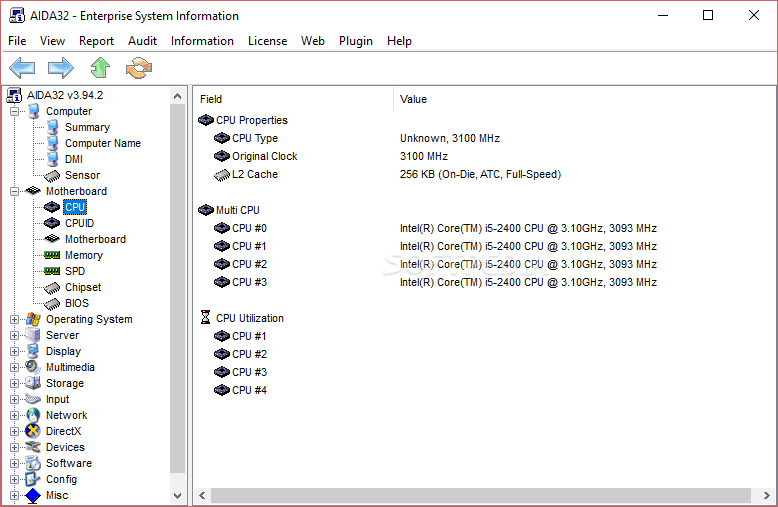This screenshot has width=778, height=507.
Task: Collapse the Motherboard tree branch
Action: 14,191
